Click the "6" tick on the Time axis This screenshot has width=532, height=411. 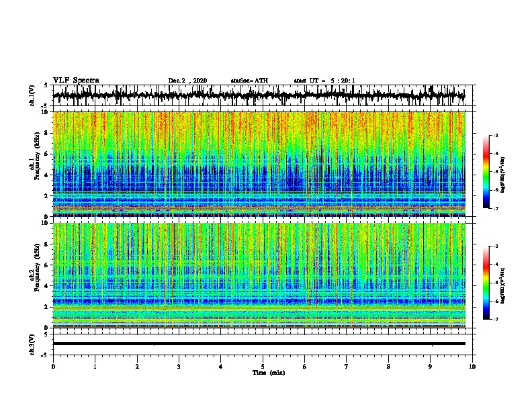[305, 367]
